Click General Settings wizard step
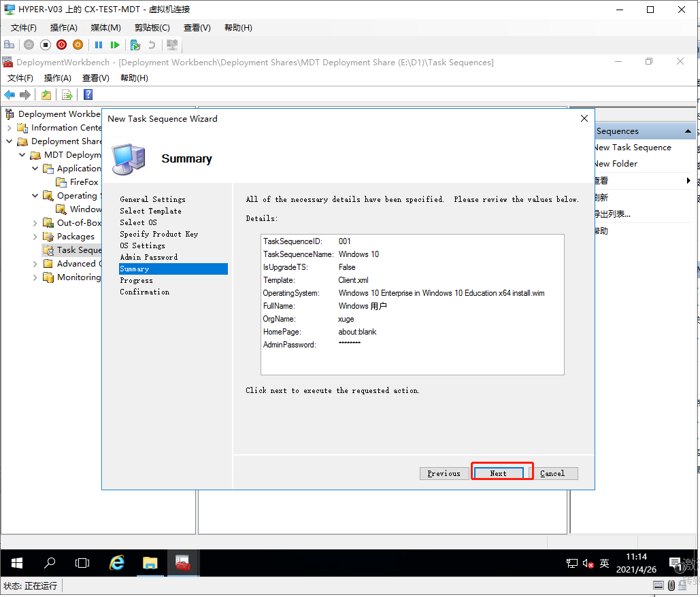This screenshot has height=597, width=700. pos(152,199)
